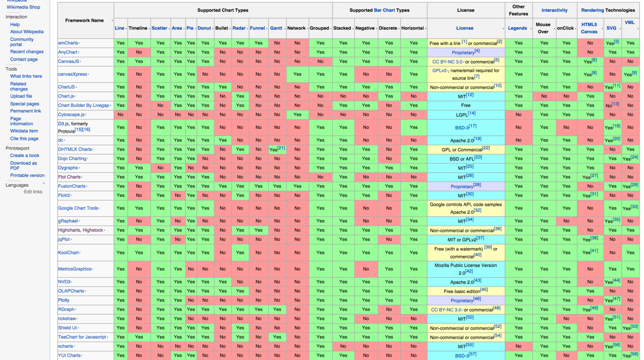Select the 'Free' license cell of Chart Builder
The width and height of the screenshot is (644, 360).
(x=466, y=105)
